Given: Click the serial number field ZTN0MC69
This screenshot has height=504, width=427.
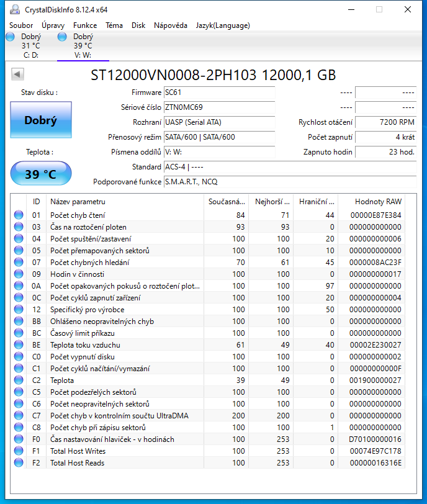Looking at the screenshot, I should (218, 107).
